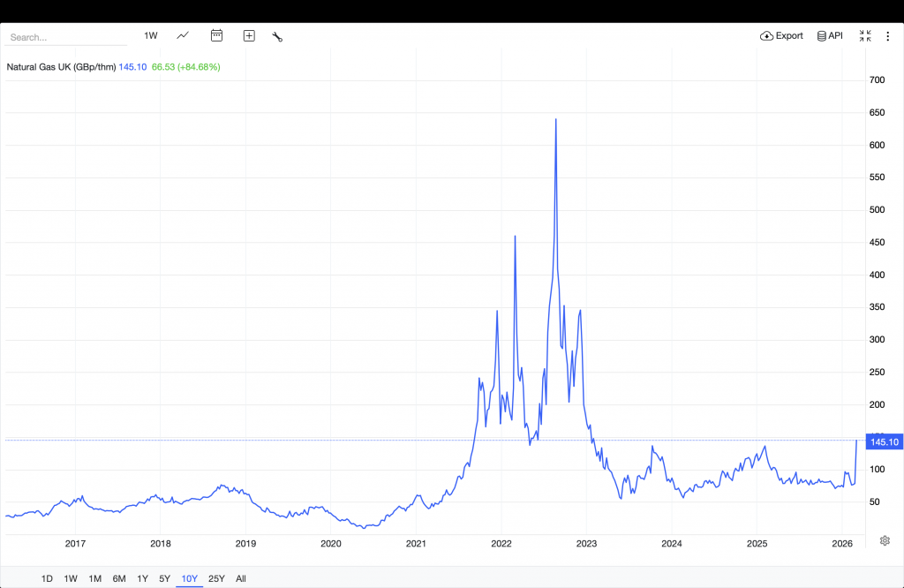Click the collapse fullscreen arrows icon
This screenshot has height=588, width=904.
point(865,36)
